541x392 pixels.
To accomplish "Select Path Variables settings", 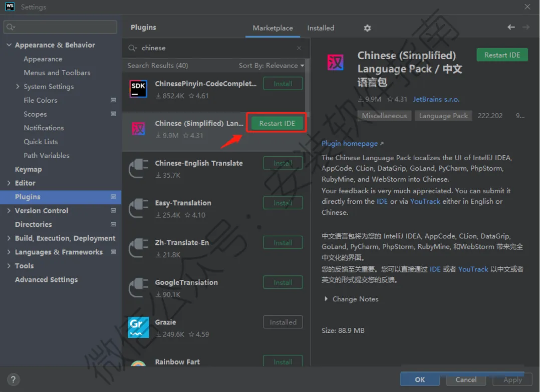I will tap(47, 156).
